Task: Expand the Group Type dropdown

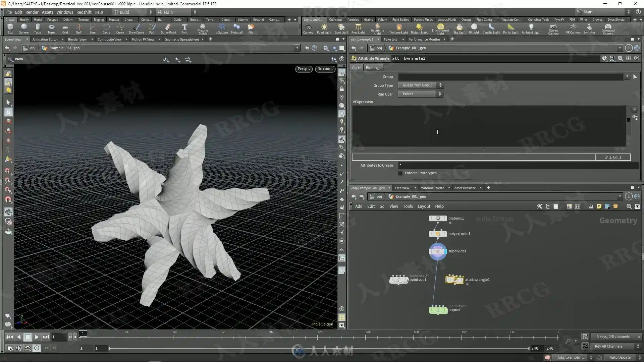Action: (x=421, y=85)
